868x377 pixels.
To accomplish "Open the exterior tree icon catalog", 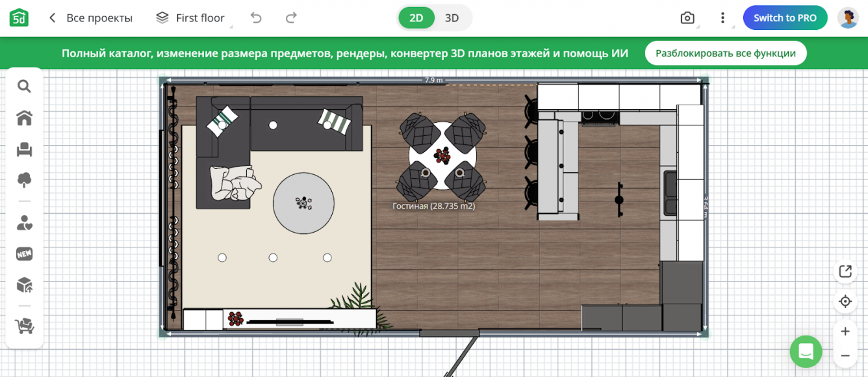I will tap(24, 181).
